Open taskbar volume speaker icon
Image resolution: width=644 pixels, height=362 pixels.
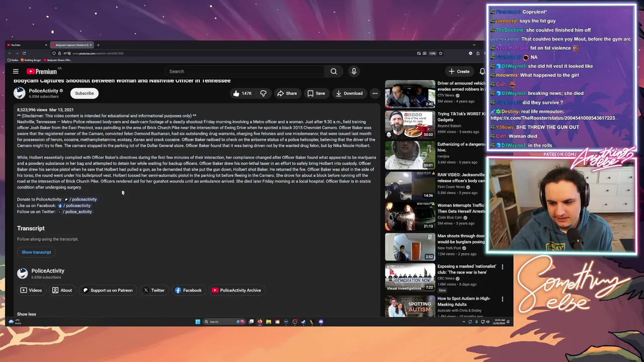coord(488,322)
